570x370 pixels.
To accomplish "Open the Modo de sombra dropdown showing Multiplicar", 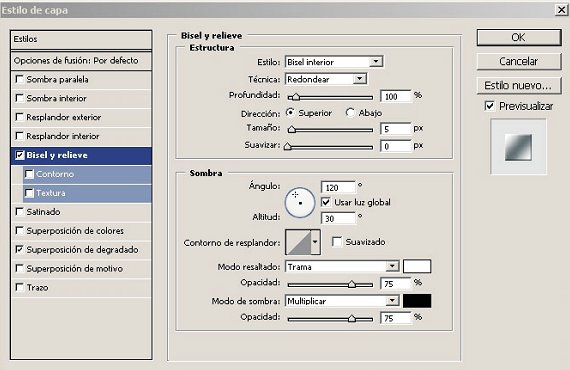I will 342,301.
